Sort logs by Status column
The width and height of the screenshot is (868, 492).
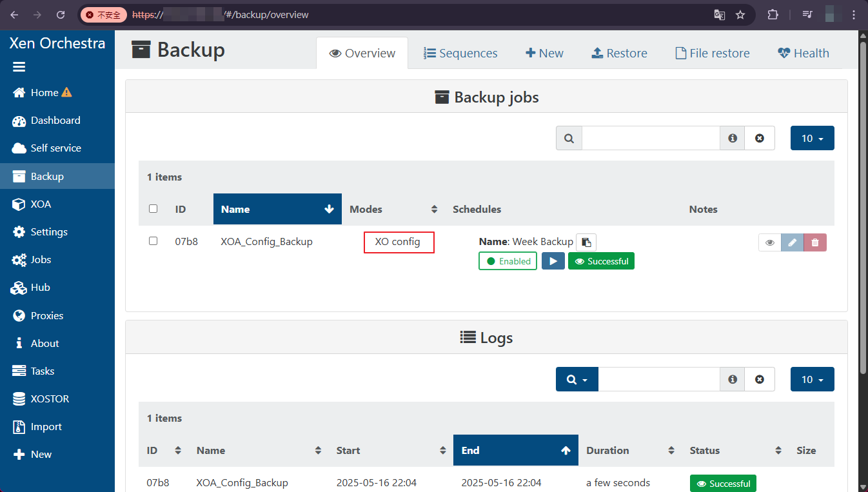pos(735,451)
